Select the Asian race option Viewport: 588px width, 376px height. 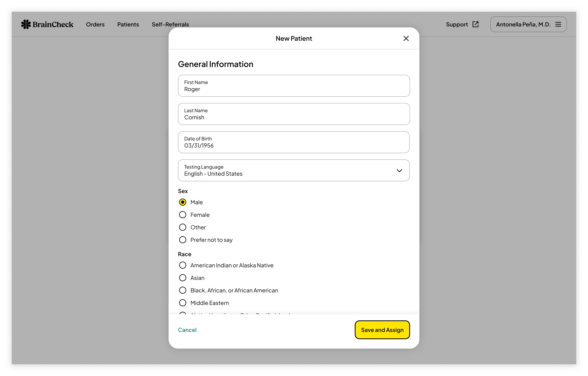click(183, 278)
